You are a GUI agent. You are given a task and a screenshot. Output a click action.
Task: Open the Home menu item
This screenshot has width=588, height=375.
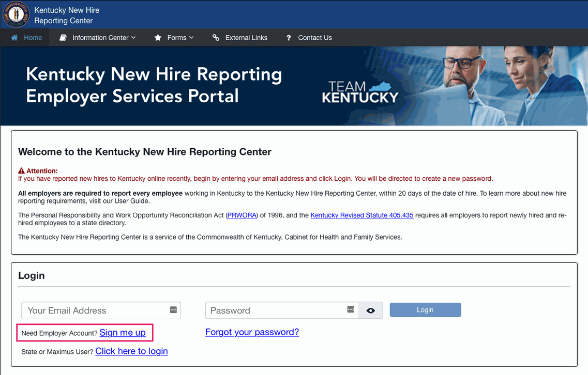tap(25, 38)
